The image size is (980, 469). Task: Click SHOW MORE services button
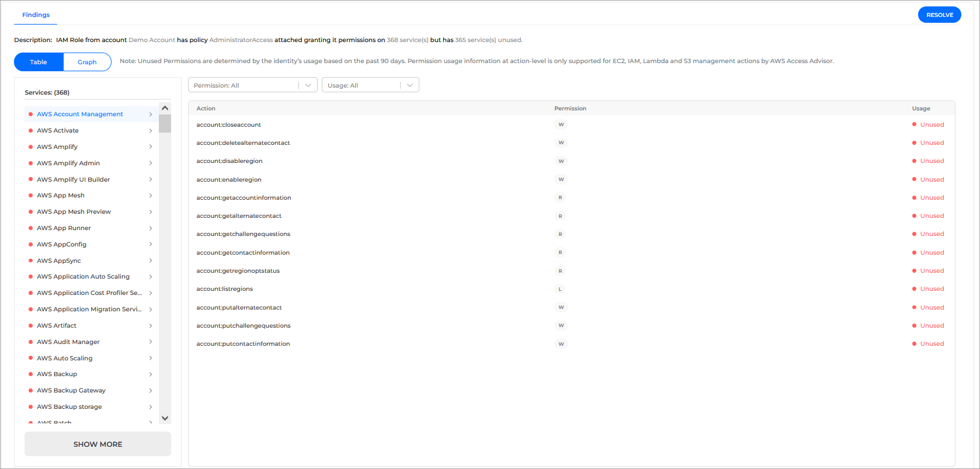pyautogui.click(x=98, y=444)
